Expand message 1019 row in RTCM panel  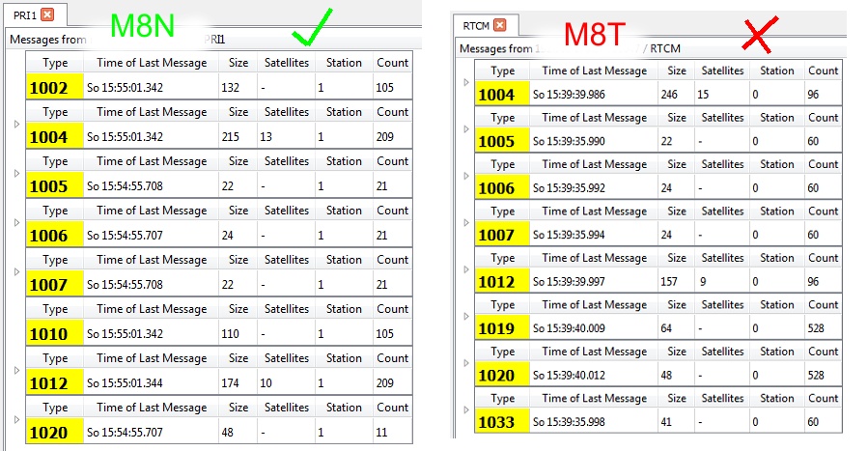(x=466, y=317)
